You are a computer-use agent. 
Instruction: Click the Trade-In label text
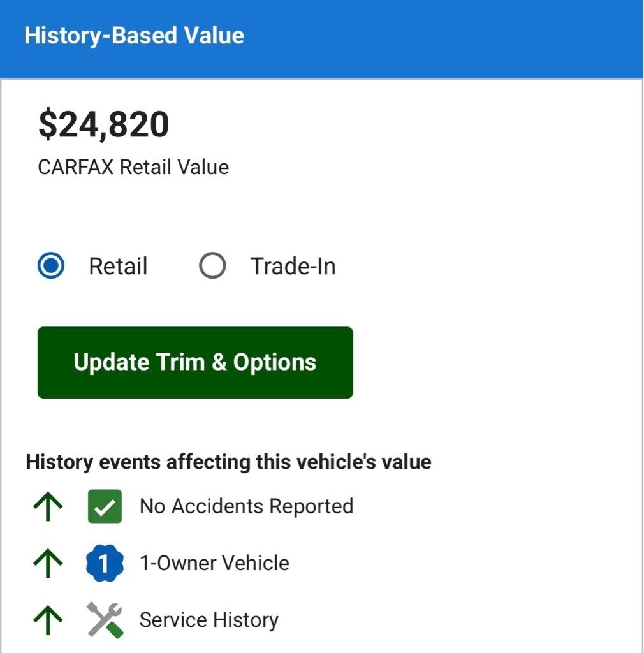click(x=293, y=266)
